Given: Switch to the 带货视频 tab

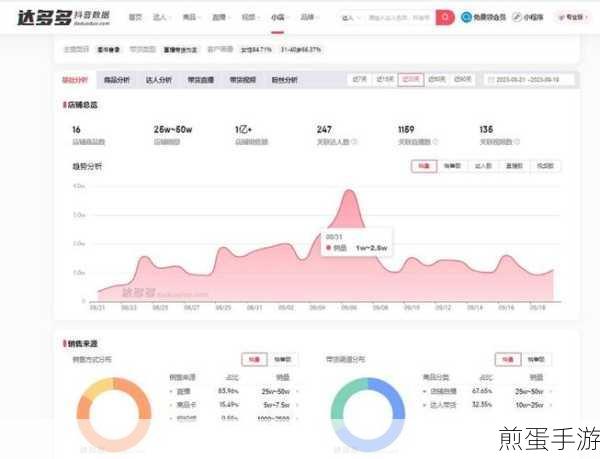Looking at the screenshot, I should (243, 80).
